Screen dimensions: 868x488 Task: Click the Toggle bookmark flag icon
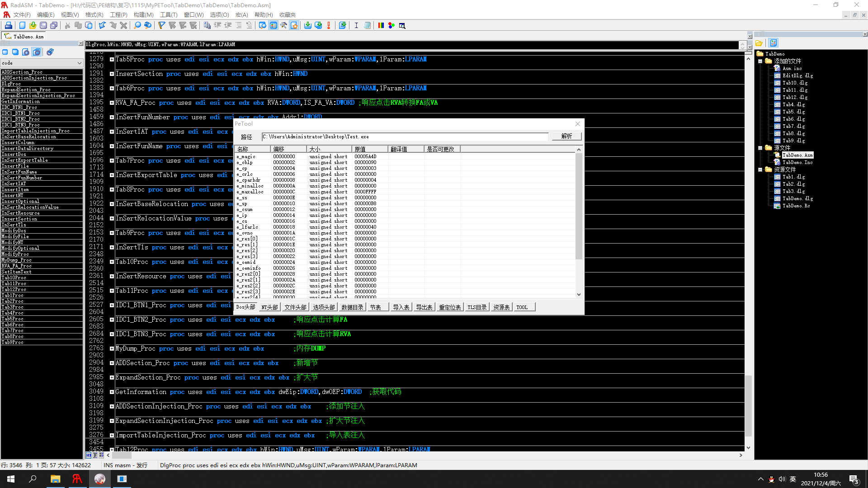coord(161,26)
